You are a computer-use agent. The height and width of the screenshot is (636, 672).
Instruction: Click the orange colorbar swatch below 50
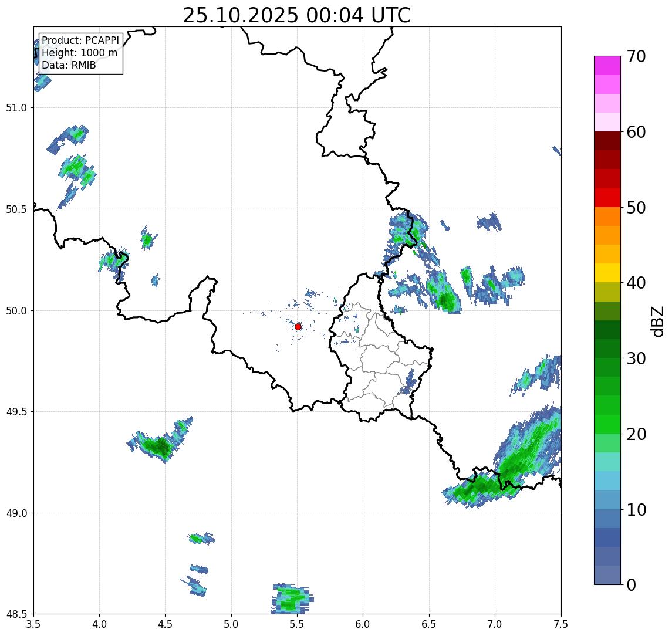[x=607, y=216]
